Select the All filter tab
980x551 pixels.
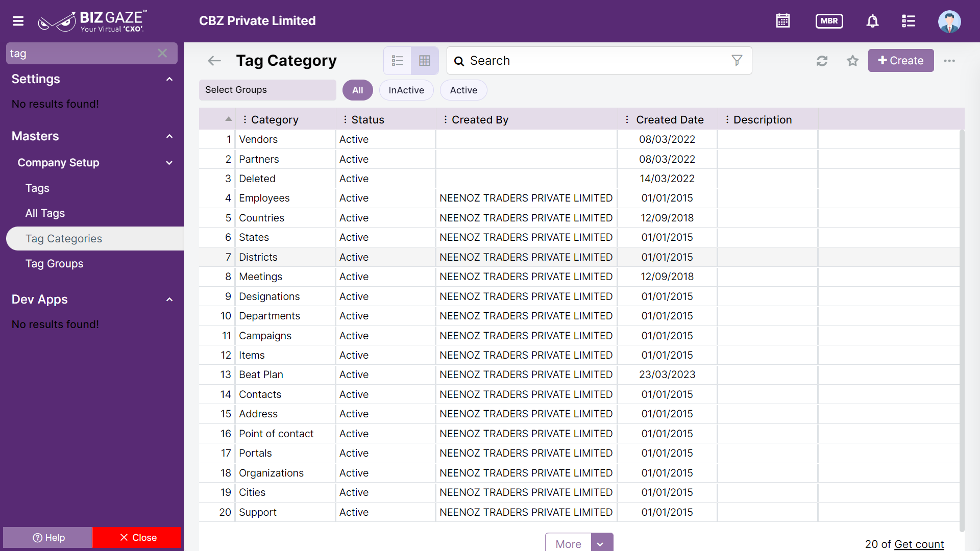(x=358, y=90)
